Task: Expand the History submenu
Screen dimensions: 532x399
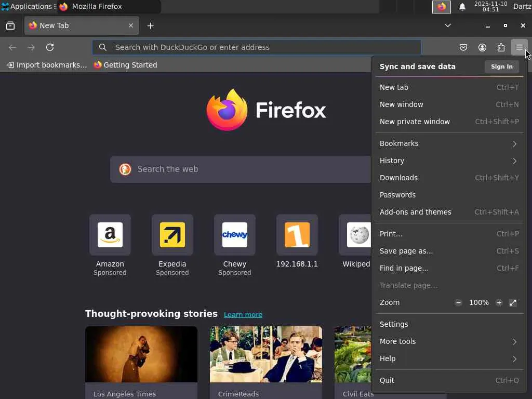Action: (449, 161)
